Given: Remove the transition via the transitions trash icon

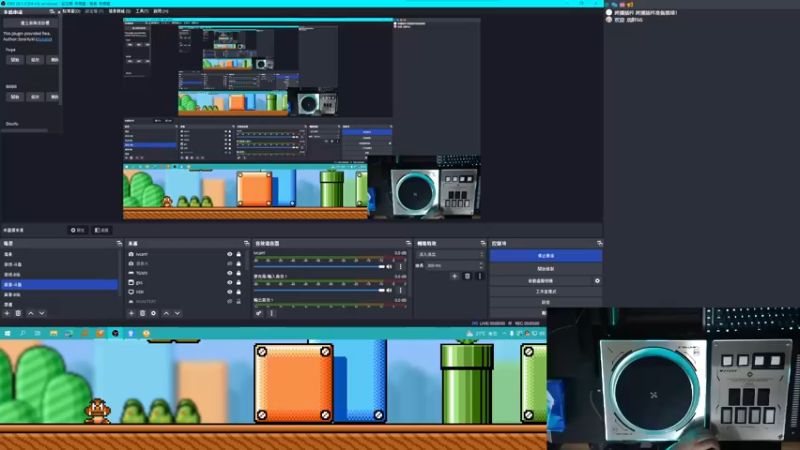Looking at the screenshot, I should click(x=467, y=276).
